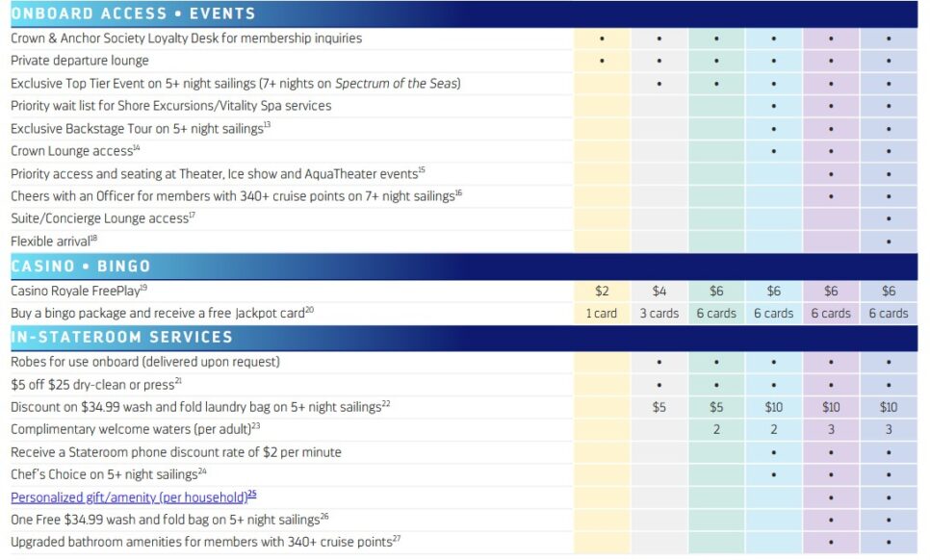Click the Casino Royale FreePlay row label
Viewport: 930px width, 560px height.
point(79,291)
